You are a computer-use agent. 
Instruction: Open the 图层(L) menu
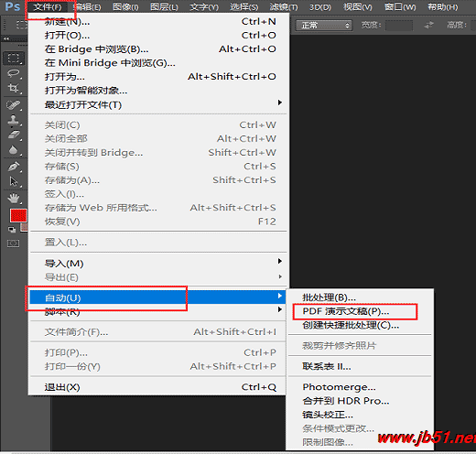[164, 7]
